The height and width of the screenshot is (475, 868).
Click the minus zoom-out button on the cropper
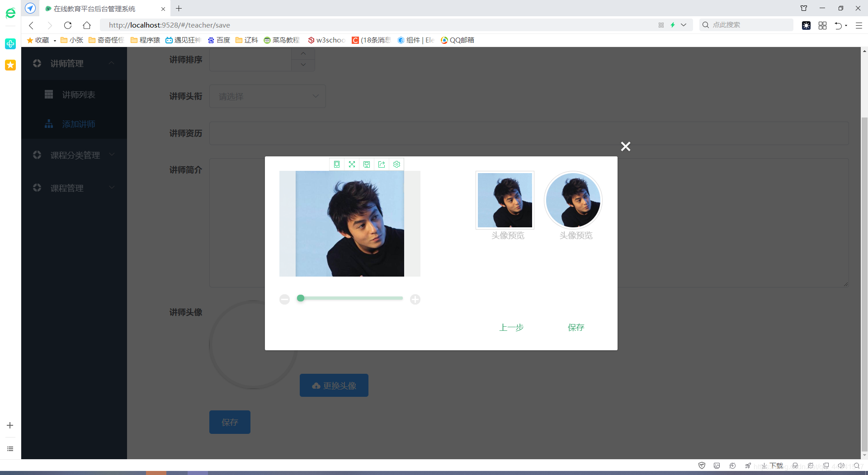click(284, 299)
